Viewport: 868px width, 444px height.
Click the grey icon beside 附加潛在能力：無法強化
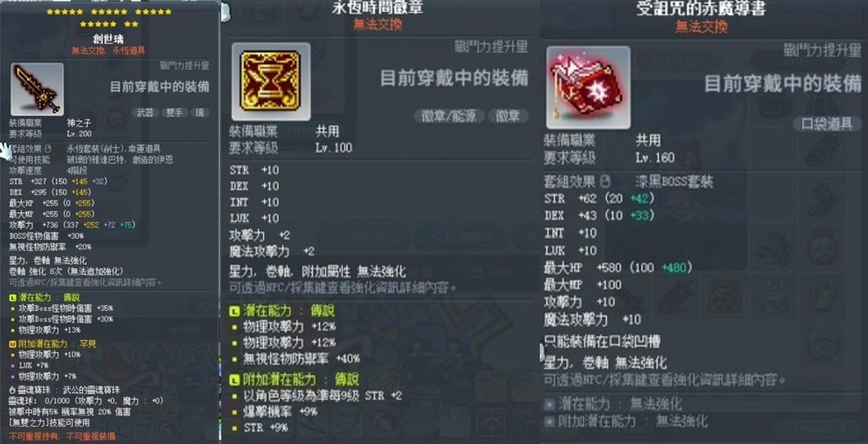[x=549, y=422]
